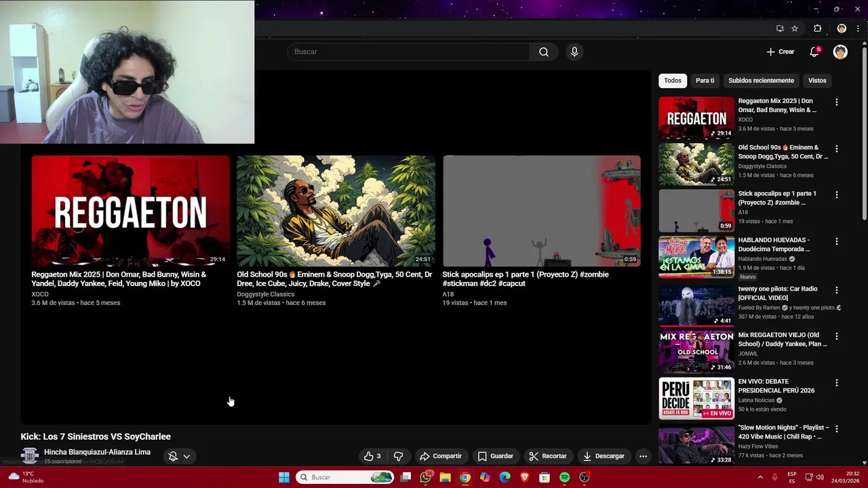Click the Windows taskbar Buscar box

[x=346, y=477]
